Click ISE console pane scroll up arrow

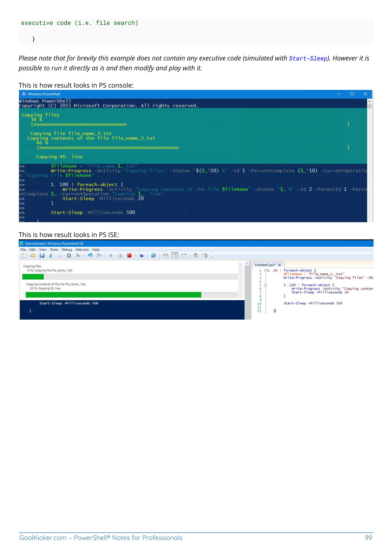(x=247, y=263)
